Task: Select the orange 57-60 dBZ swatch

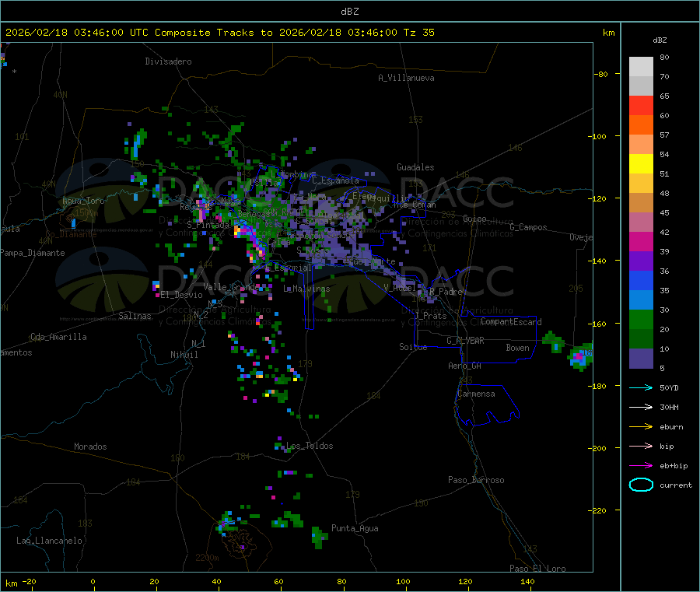Action: pyautogui.click(x=641, y=125)
